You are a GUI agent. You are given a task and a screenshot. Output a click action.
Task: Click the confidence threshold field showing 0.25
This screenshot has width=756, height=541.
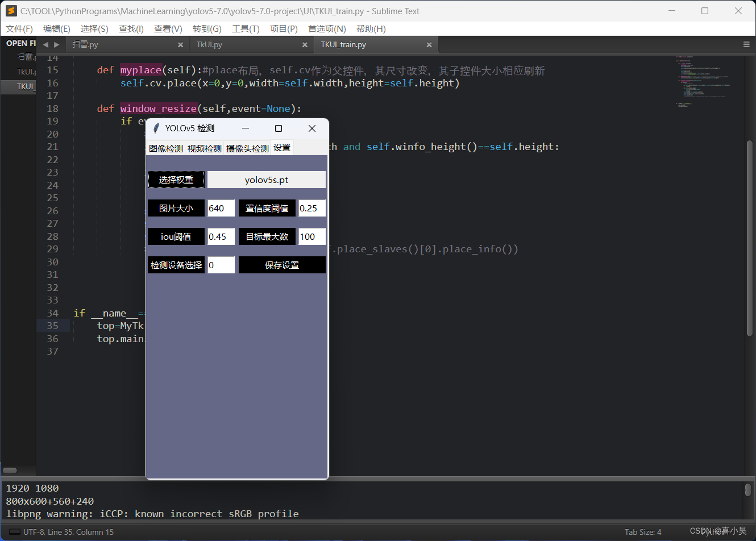pyautogui.click(x=312, y=208)
